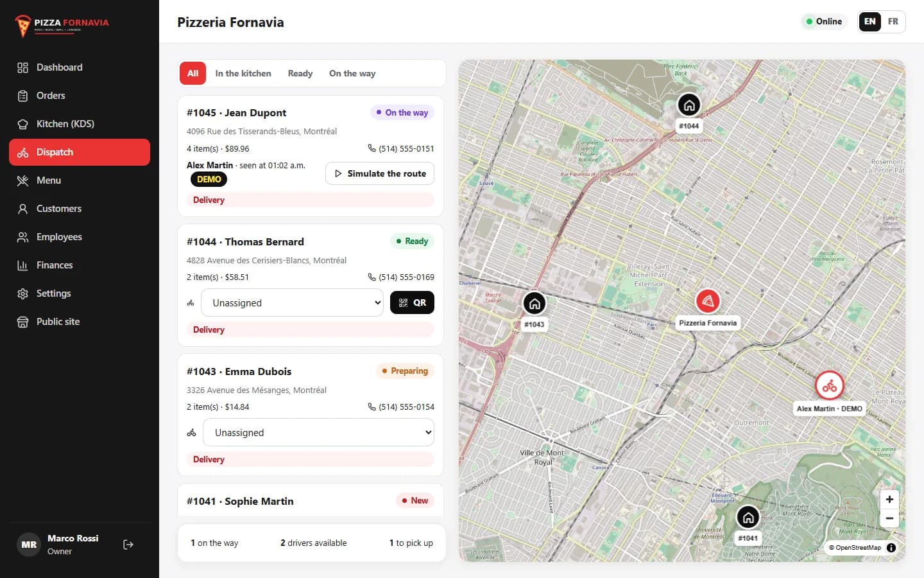The image size is (924, 578).
Task: Click the On the way status badge
Action: click(x=402, y=112)
